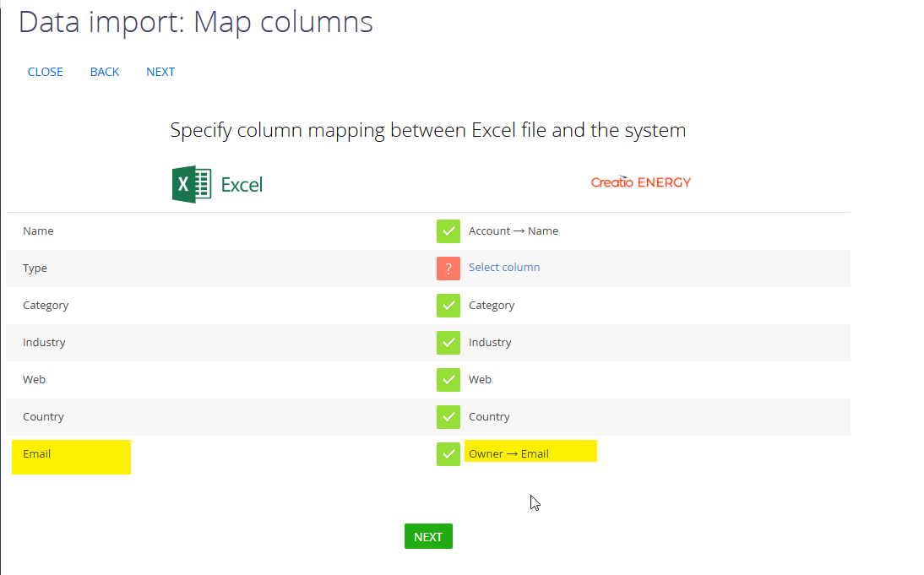The image size is (924, 575).
Task: Select the Owner → Email mapping
Action: point(508,453)
